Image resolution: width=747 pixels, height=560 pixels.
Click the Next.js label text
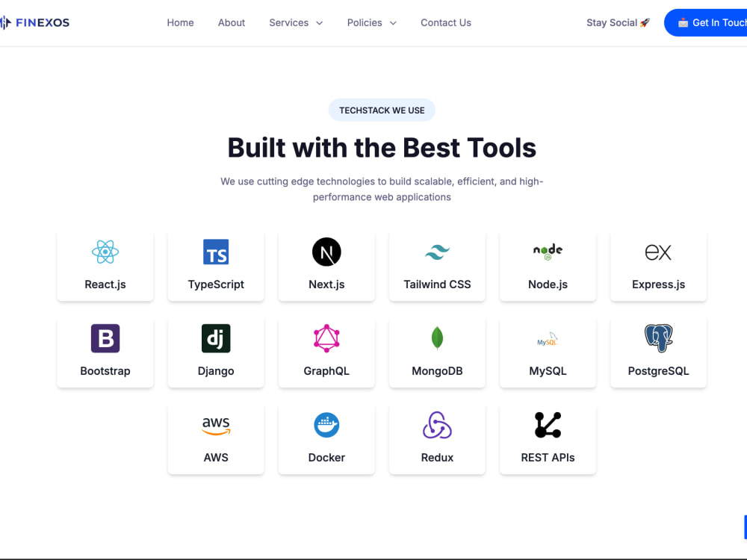326,284
